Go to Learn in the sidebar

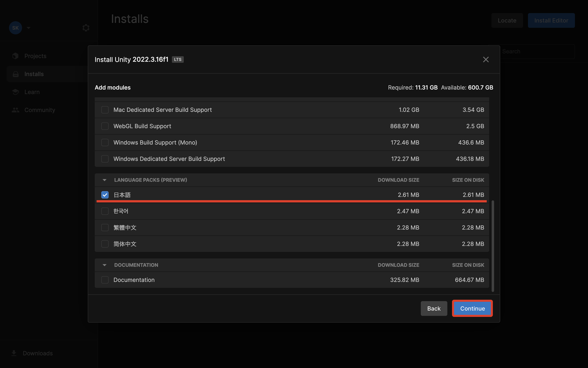click(x=32, y=92)
